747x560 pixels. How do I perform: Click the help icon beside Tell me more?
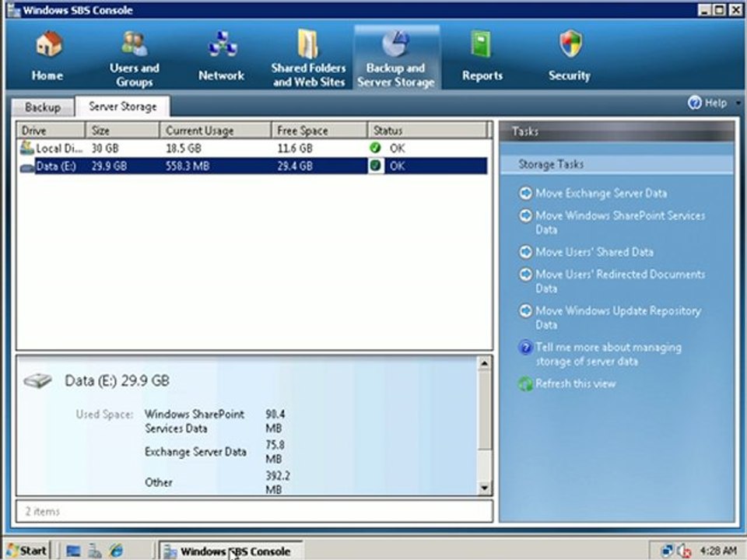525,348
